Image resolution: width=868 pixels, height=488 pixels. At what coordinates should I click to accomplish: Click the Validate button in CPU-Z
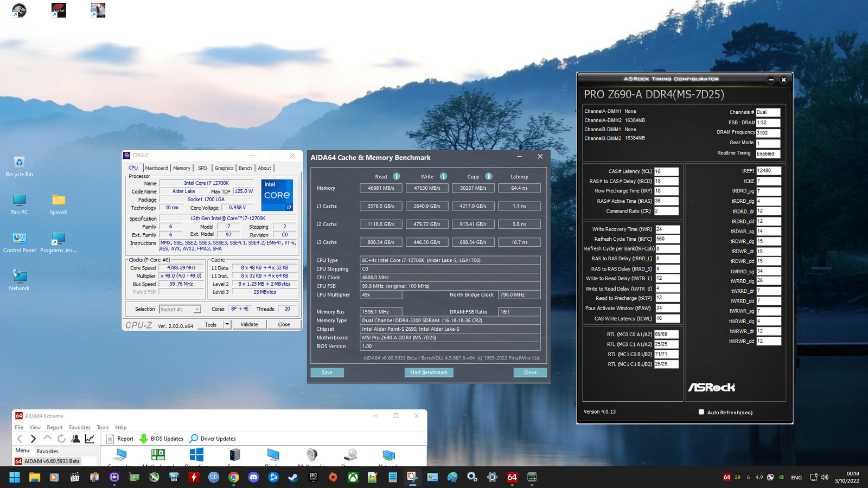point(250,324)
